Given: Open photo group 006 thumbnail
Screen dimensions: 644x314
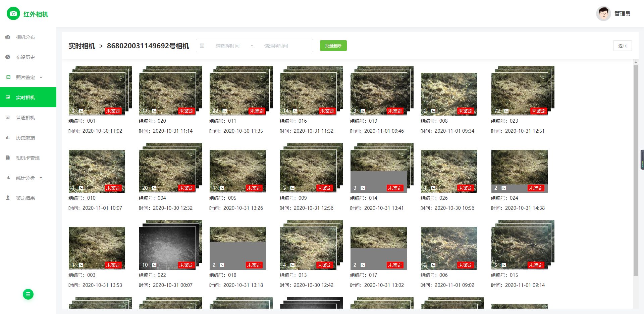Looking at the screenshot, I should click(449, 248).
